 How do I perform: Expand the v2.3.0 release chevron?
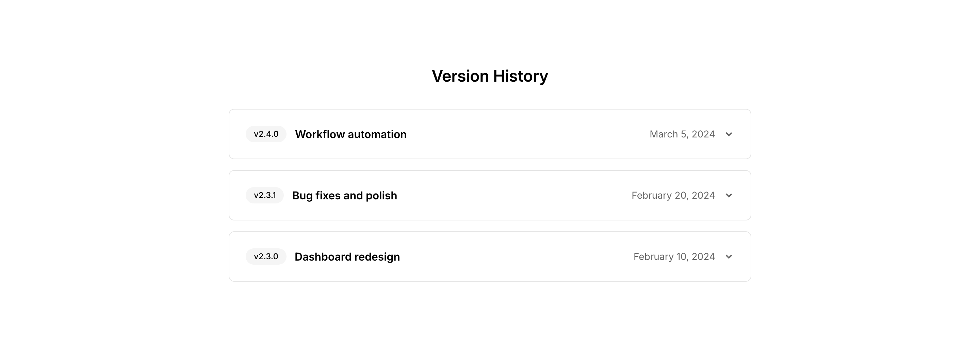coord(729,257)
